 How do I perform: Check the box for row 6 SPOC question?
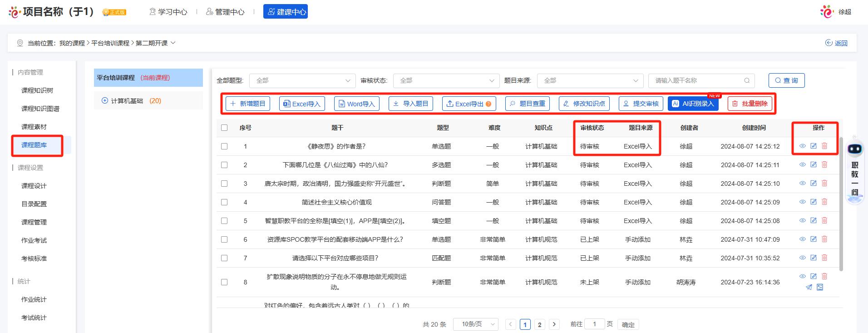(x=224, y=239)
